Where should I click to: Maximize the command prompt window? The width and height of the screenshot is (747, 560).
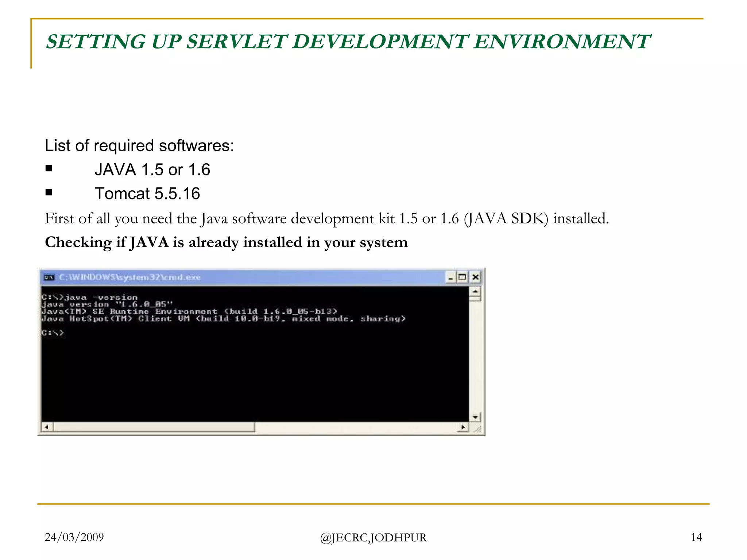(462, 277)
